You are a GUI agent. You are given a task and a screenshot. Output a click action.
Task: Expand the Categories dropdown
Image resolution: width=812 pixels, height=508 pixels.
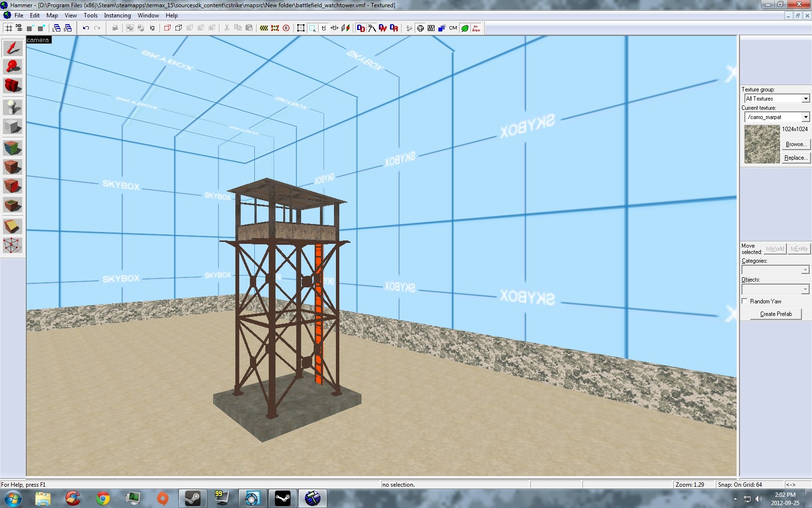coord(805,270)
